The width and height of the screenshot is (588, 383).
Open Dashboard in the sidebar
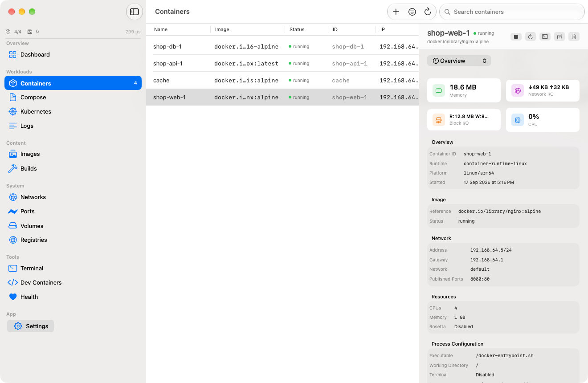point(73,54)
